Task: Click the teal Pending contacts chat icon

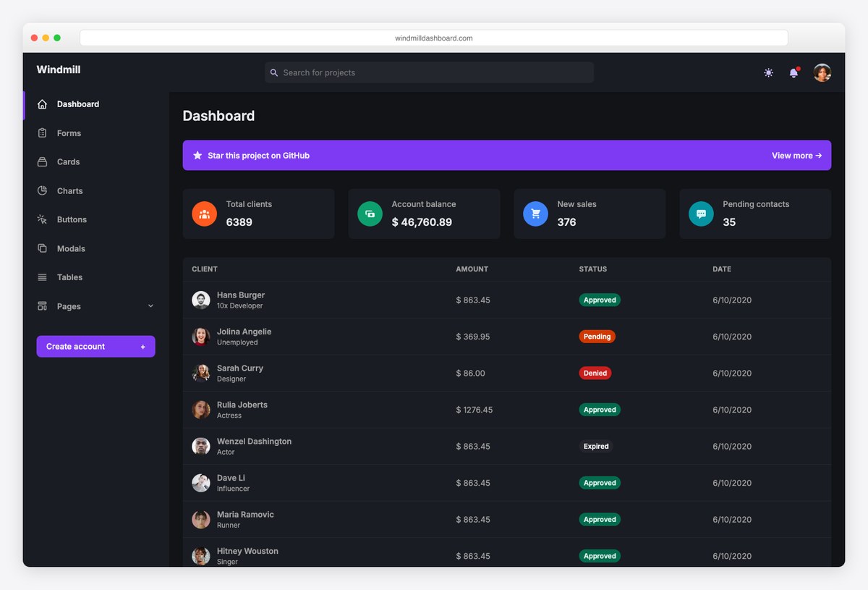Action: [x=701, y=214]
